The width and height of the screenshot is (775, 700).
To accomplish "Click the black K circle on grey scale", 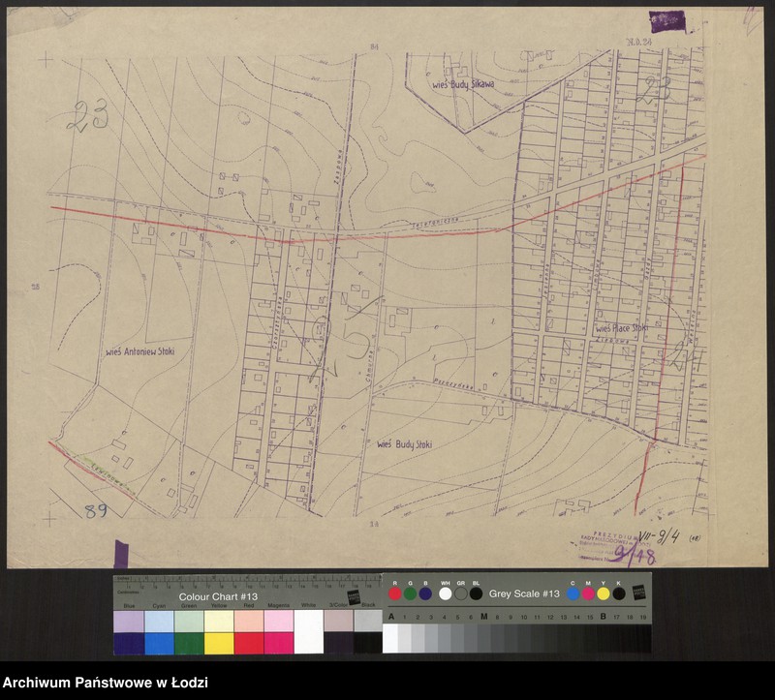I will pos(618,593).
